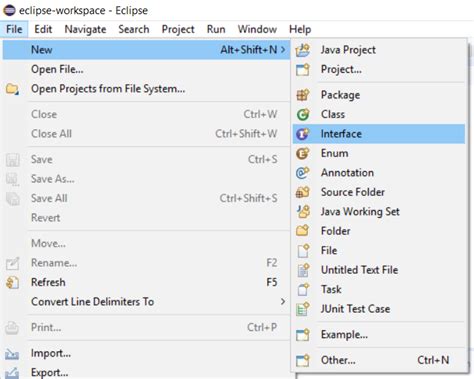Create a new Package

379,95
